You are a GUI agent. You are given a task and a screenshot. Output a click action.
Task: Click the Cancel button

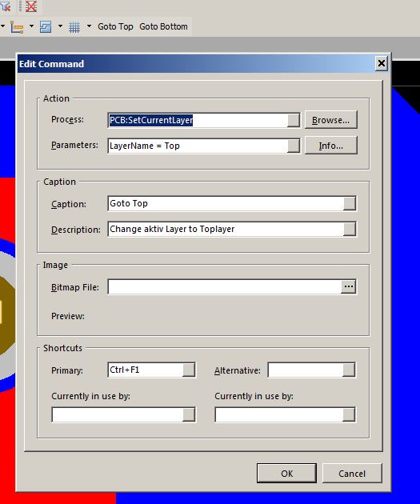tap(352, 473)
